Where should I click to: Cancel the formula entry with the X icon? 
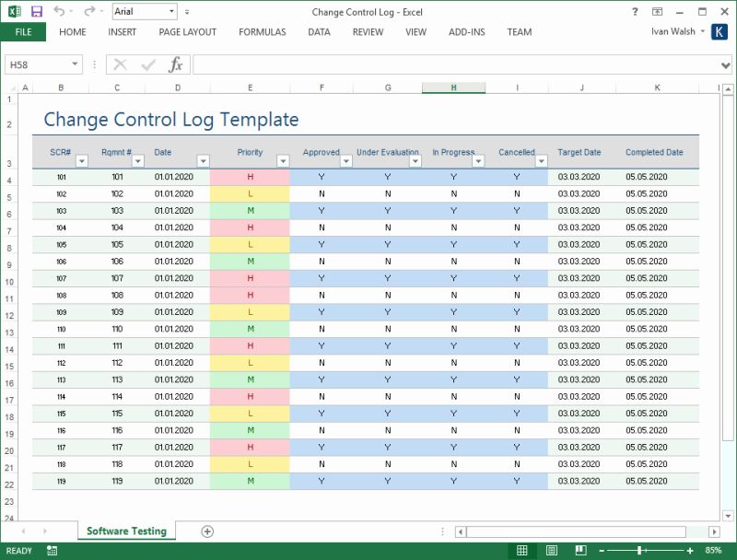[x=116, y=64]
